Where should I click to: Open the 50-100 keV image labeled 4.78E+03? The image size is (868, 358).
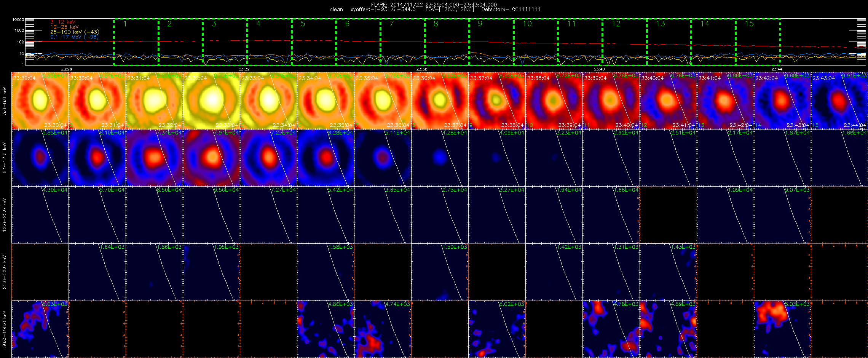point(611,329)
